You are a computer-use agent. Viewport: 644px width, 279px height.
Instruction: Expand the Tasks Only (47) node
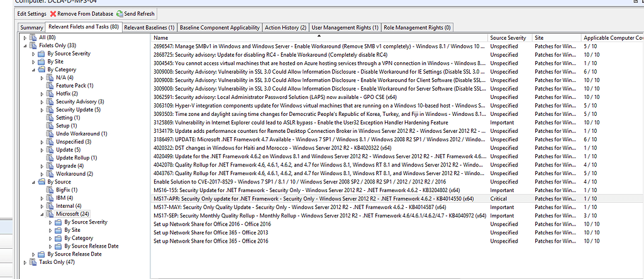point(26,262)
